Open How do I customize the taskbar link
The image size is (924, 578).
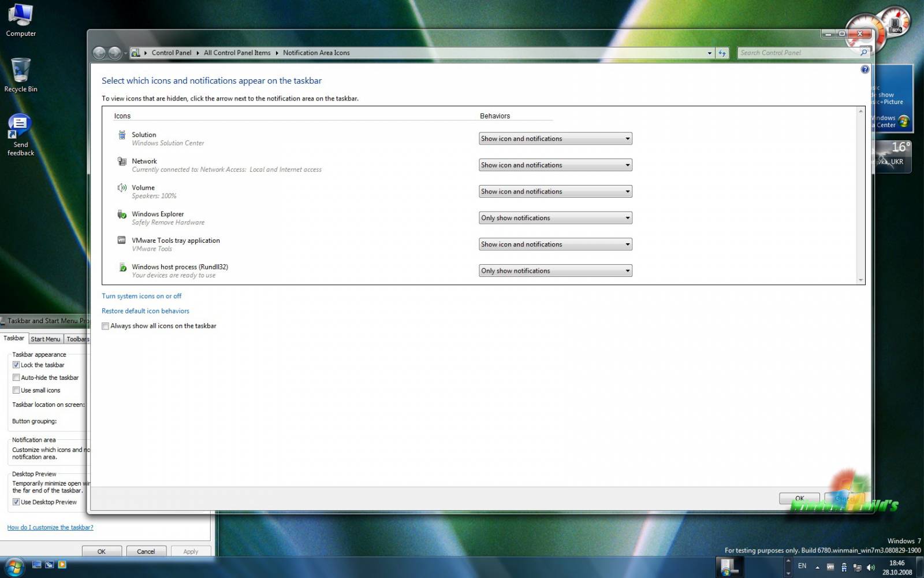click(50, 527)
